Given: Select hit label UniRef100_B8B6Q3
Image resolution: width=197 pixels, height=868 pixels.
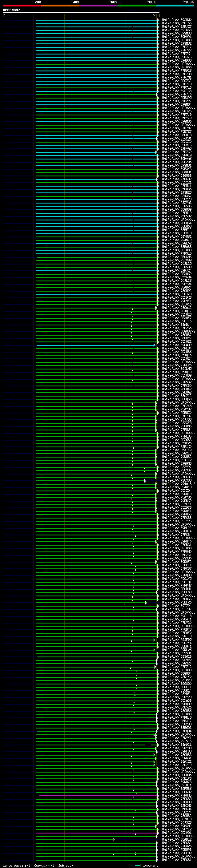Looking at the screenshot, I should (177, 728).
